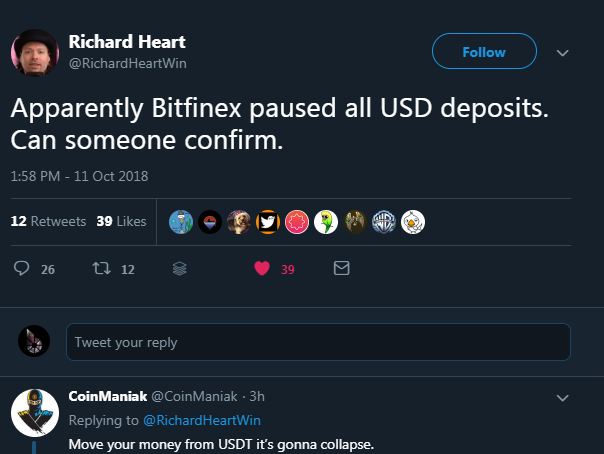The height and width of the screenshot is (454, 604).
Task: Click CoinManiak's ninja avatar
Action: tap(34, 412)
